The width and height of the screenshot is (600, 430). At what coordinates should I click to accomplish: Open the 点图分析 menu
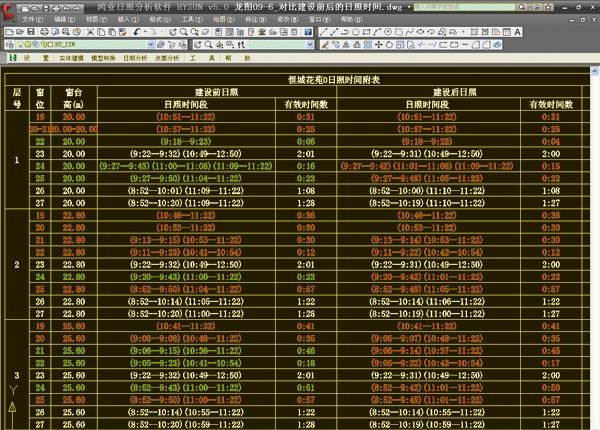167,58
